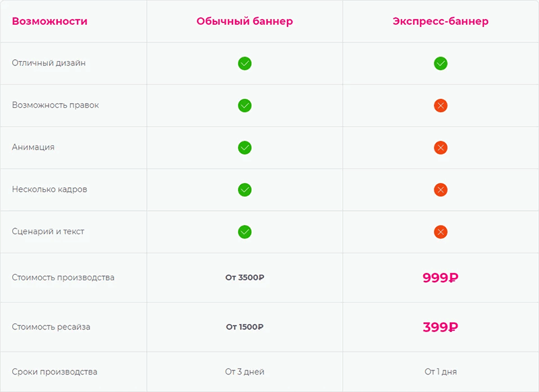Select the Экспресс-баннер column header
Image resolution: width=539 pixels, height=392 pixels.
[441, 22]
